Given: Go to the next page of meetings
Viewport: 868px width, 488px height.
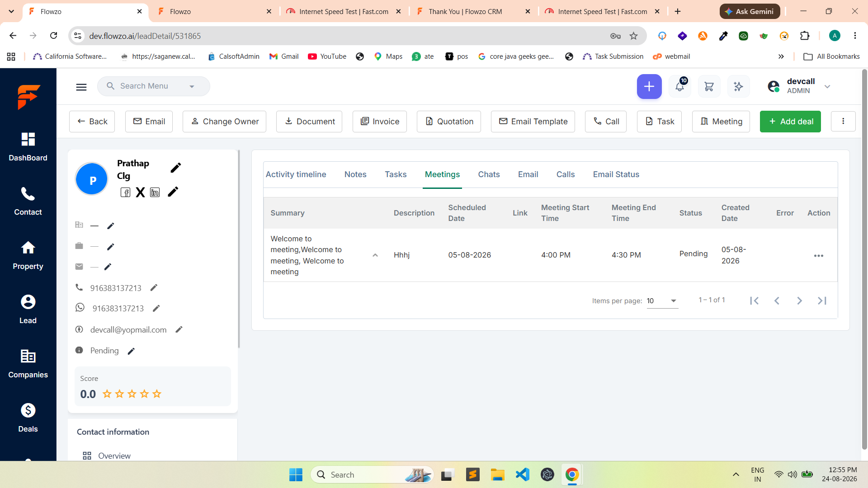Looking at the screenshot, I should 799,301.
